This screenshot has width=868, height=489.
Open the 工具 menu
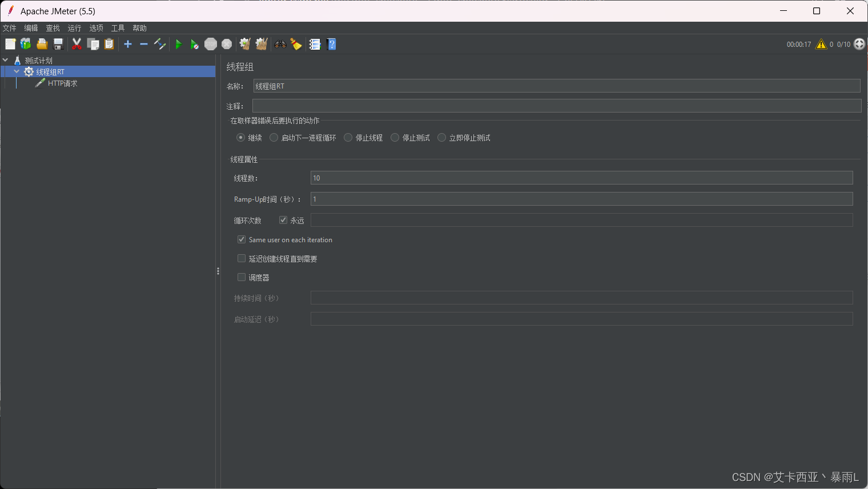coord(118,28)
